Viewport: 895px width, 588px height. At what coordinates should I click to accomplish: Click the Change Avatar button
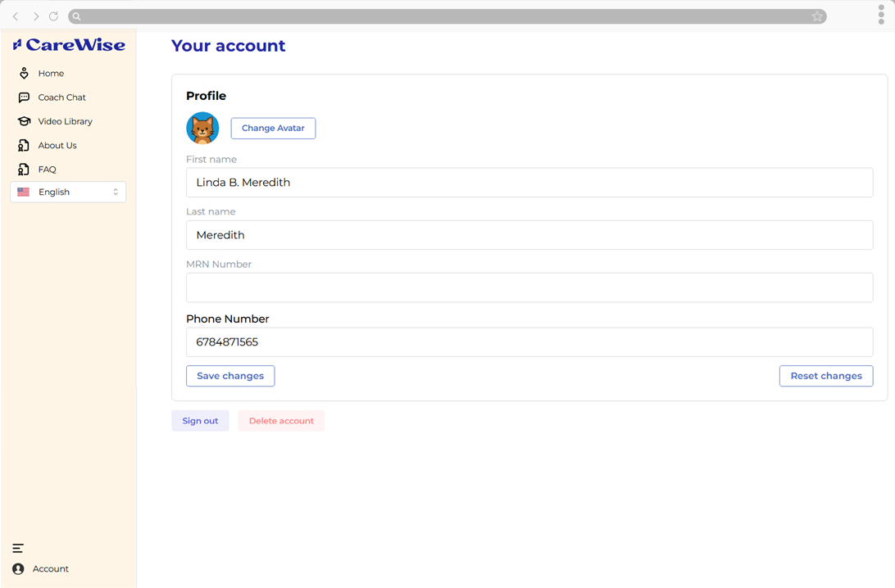tap(273, 129)
